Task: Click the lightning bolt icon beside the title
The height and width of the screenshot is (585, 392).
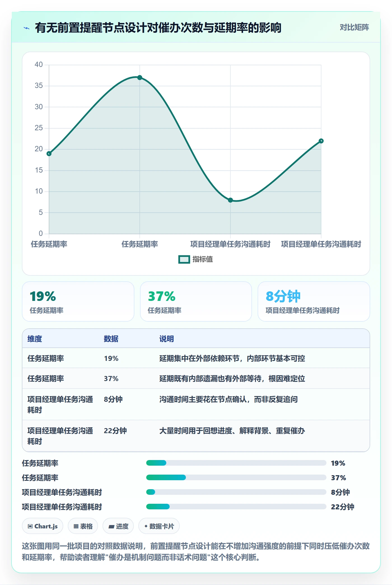Action: click(27, 28)
